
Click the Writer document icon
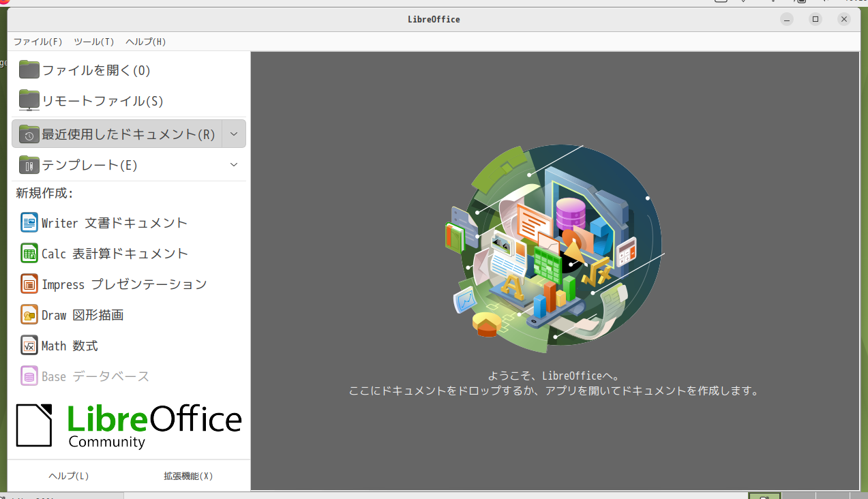tap(29, 222)
